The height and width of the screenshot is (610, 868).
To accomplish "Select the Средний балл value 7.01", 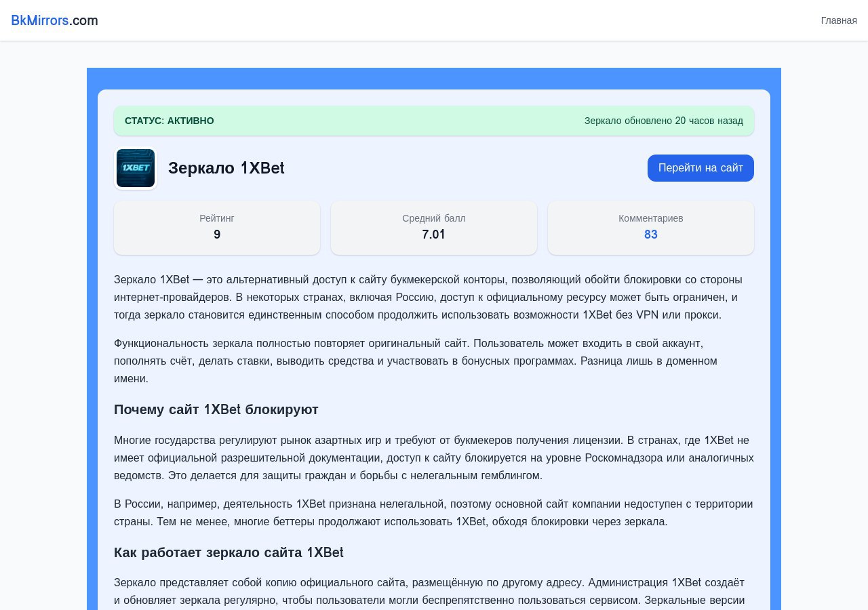I will pyautogui.click(x=434, y=235).
